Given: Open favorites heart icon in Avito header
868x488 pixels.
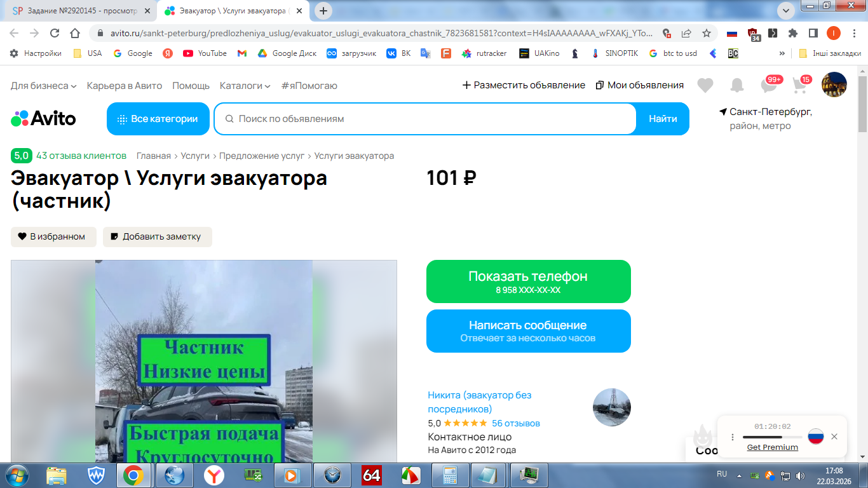Looking at the screenshot, I should pyautogui.click(x=705, y=85).
